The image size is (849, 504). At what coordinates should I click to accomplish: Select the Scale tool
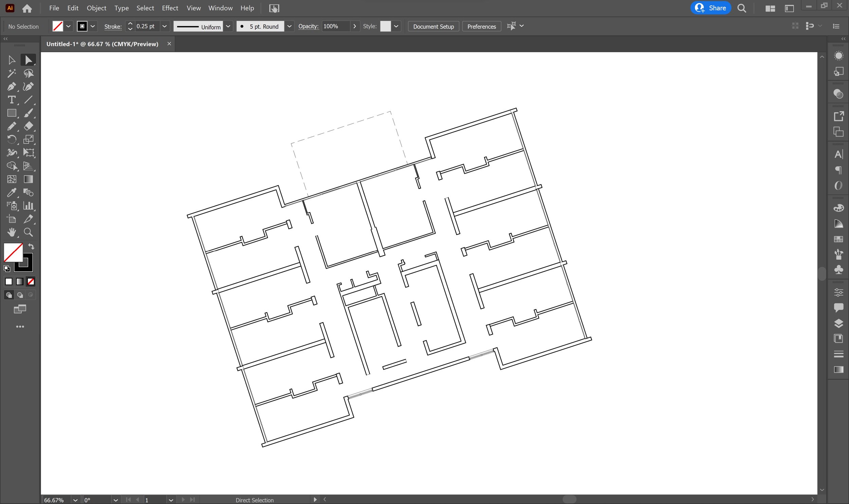[x=28, y=139]
